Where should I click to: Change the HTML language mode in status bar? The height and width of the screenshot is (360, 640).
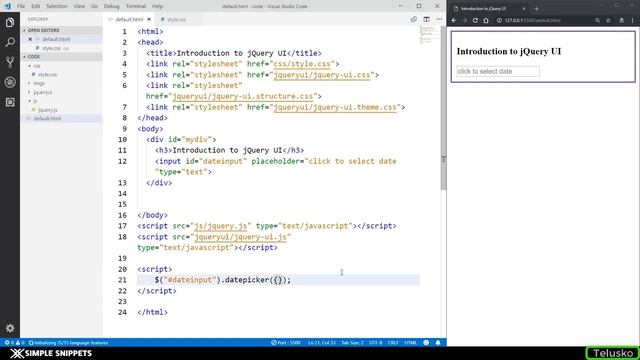pyautogui.click(x=410, y=343)
